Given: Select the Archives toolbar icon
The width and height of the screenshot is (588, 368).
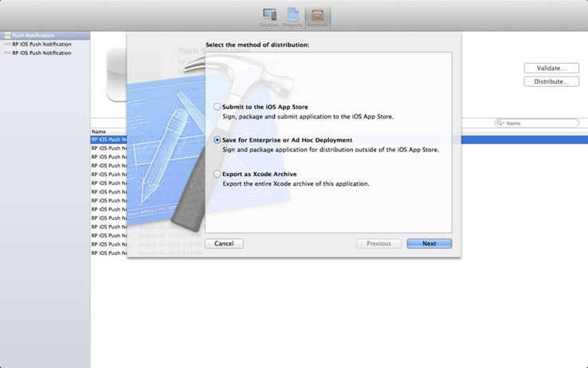Looking at the screenshot, I should 317,17.
